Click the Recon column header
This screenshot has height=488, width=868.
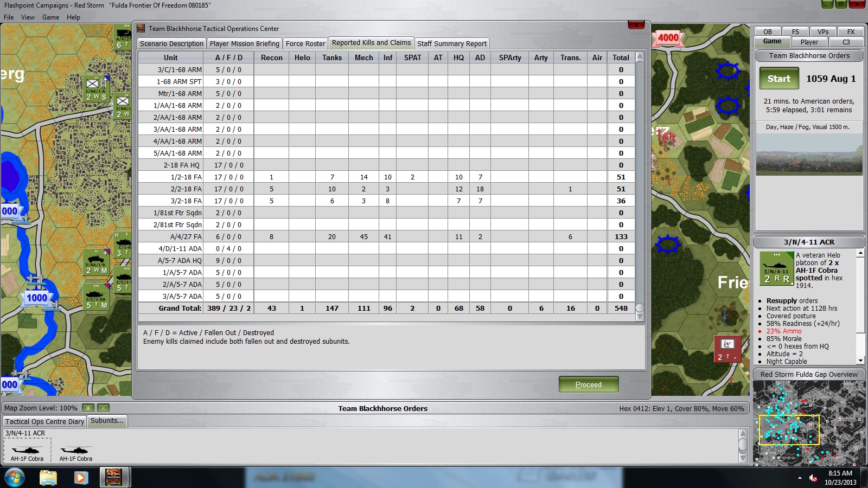click(x=271, y=57)
